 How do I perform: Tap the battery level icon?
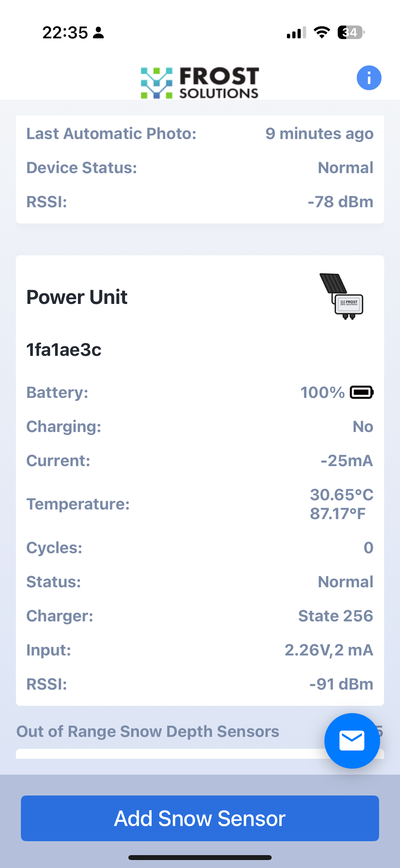point(362,392)
